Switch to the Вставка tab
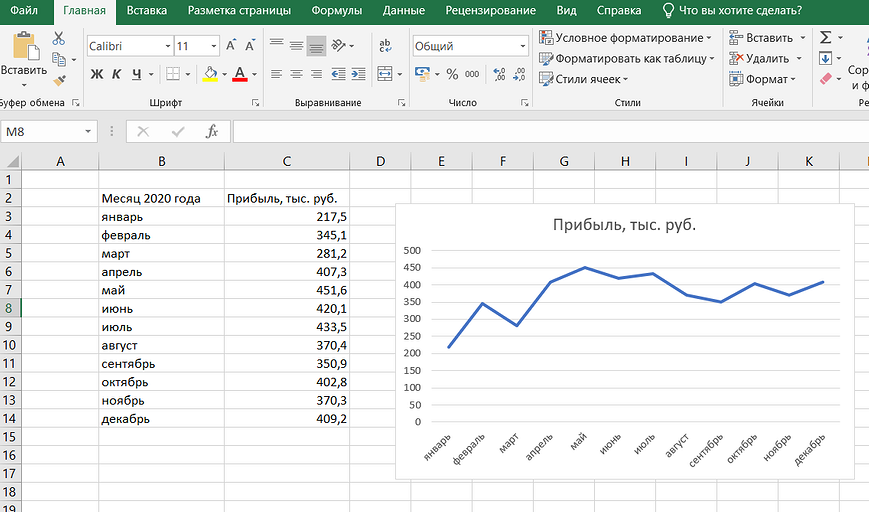The height and width of the screenshot is (512, 869). 147,11
